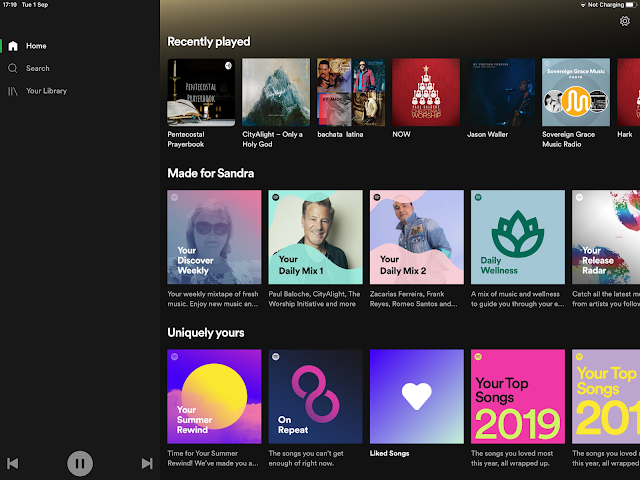Click 'Zacarias Ferreira, Frank Reyes' description
Viewport: 640px width, 480px height.
413,299
